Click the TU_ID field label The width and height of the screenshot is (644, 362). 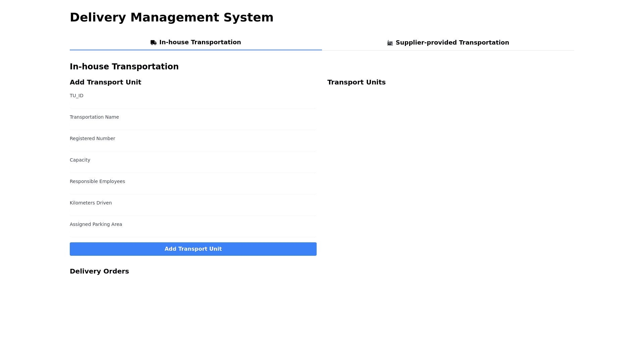click(76, 96)
